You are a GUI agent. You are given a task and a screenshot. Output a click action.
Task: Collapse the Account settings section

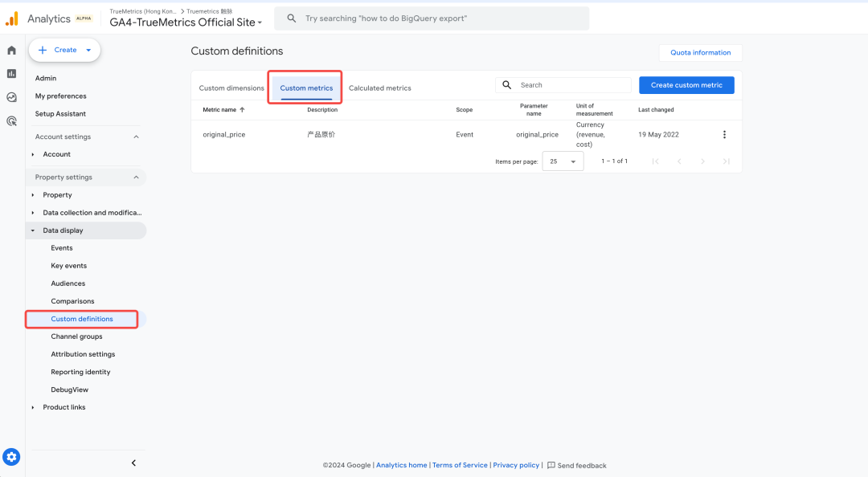[136, 137]
